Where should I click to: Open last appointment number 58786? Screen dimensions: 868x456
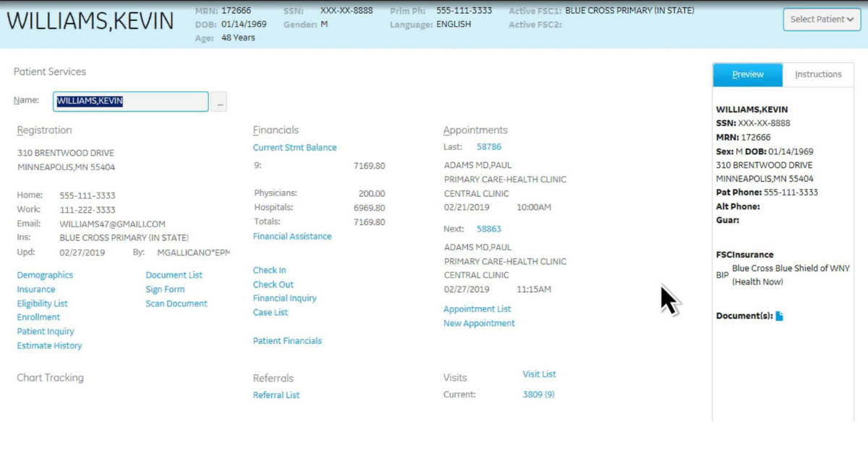(488, 147)
